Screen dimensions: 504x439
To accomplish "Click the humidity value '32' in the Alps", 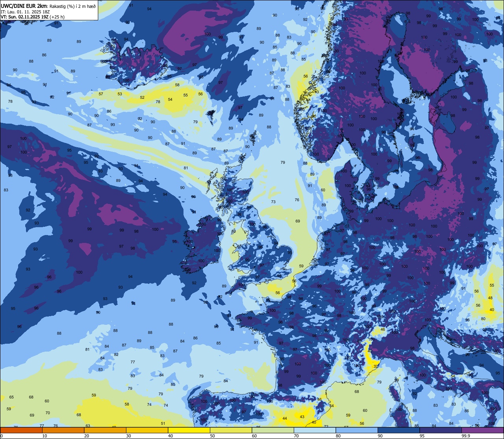I will tap(376, 367).
